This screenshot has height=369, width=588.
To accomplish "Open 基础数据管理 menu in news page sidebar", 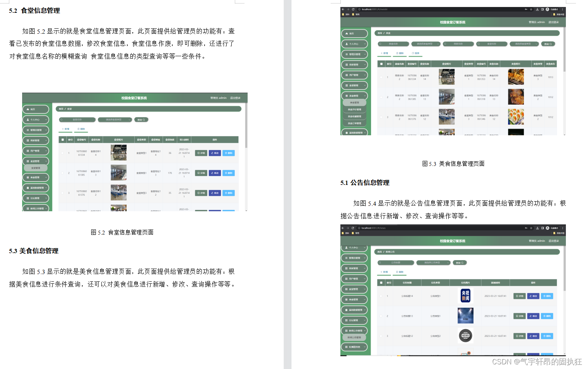I will (x=354, y=310).
